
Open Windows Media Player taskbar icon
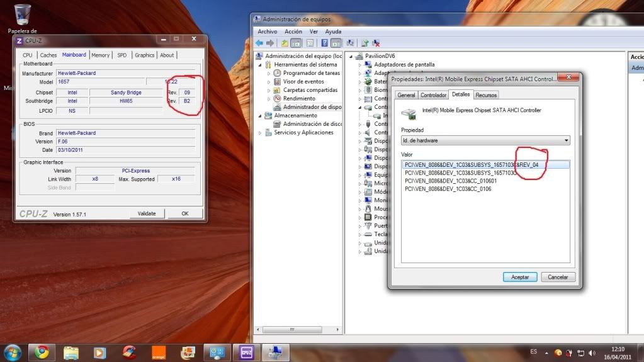coord(99,353)
